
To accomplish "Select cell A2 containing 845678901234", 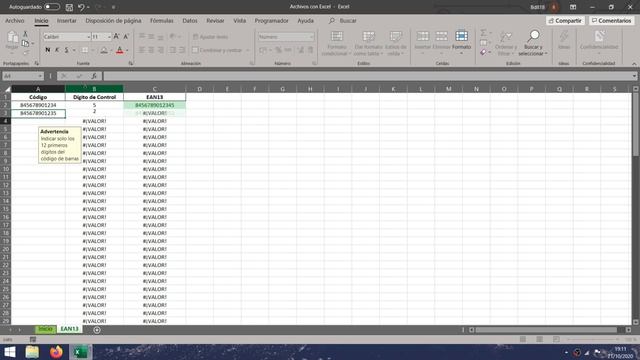I will coord(38,105).
